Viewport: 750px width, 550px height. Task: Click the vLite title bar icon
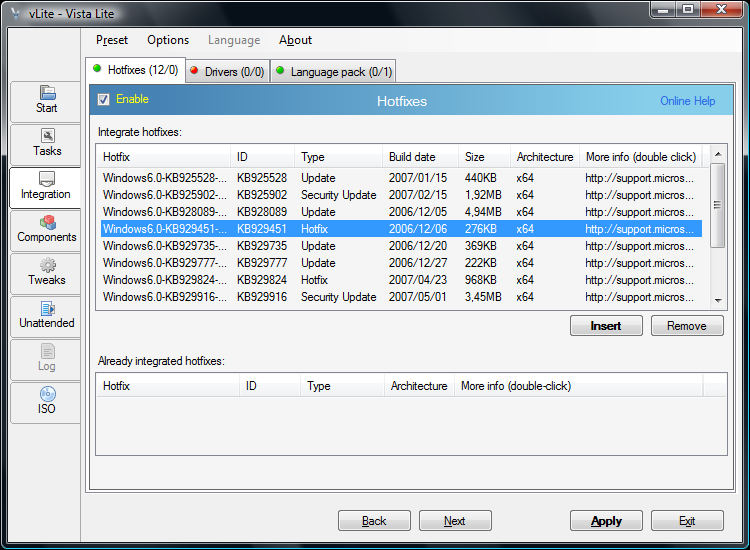coord(14,10)
